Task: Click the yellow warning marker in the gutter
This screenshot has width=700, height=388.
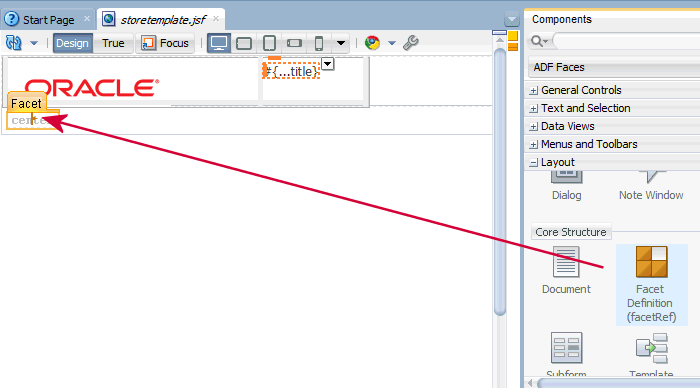Action: (513, 36)
